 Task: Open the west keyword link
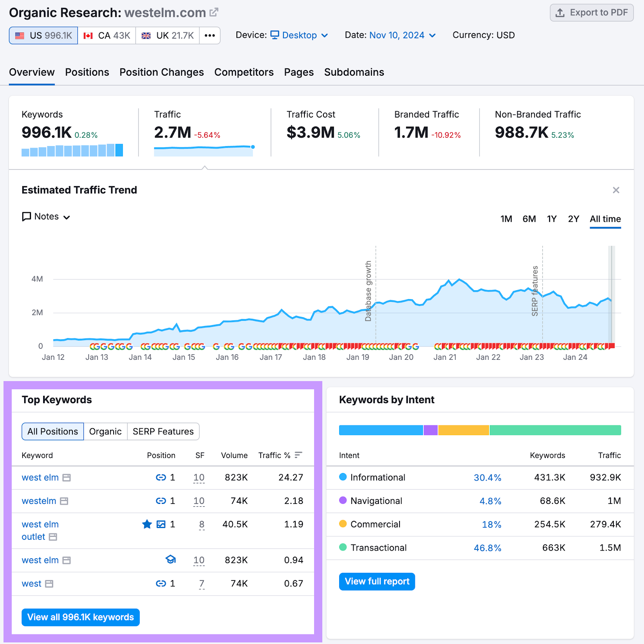point(31,584)
